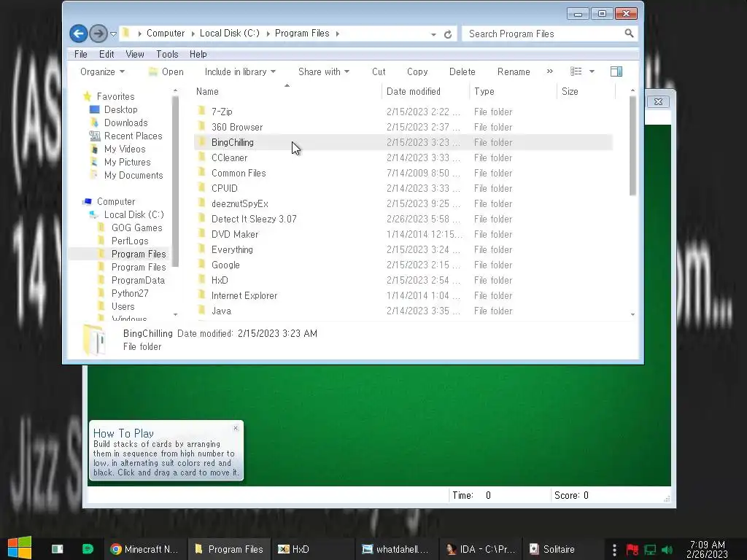The width and height of the screenshot is (747, 560).
Task: Open the recent locations dropdown arrow
Action: (x=113, y=34)
